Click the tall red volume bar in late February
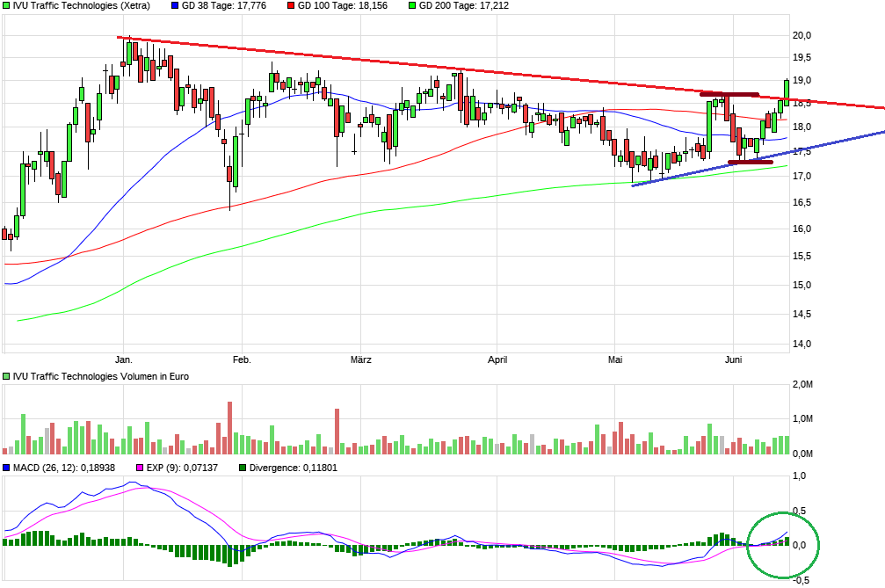The height and width of the screenshot is (588, 885). click(337, 432)
